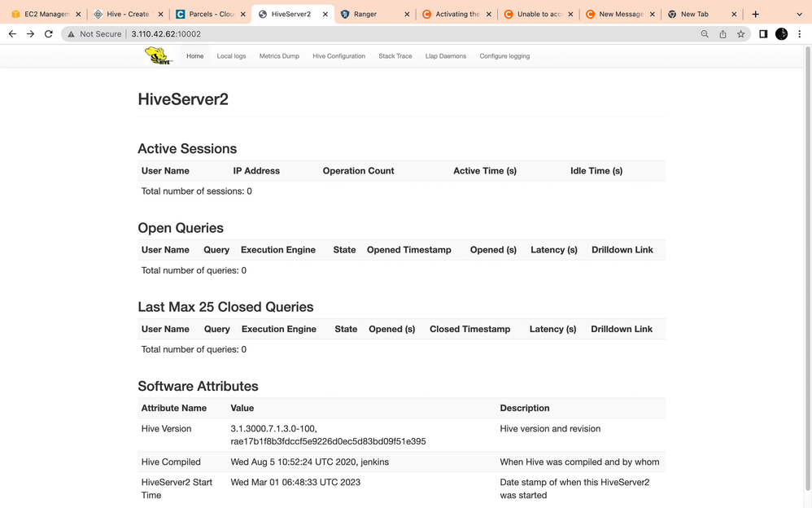Viewport: 812px width, 508px height.
Task: Open the Local logs page
Action: (x=231, y=56)
